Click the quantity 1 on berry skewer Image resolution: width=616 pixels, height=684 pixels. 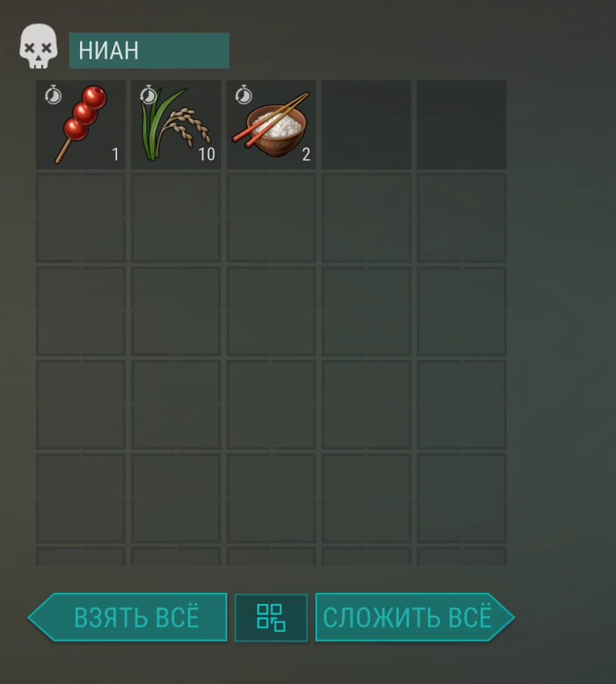pyautogui.click(x=116, y=154)
